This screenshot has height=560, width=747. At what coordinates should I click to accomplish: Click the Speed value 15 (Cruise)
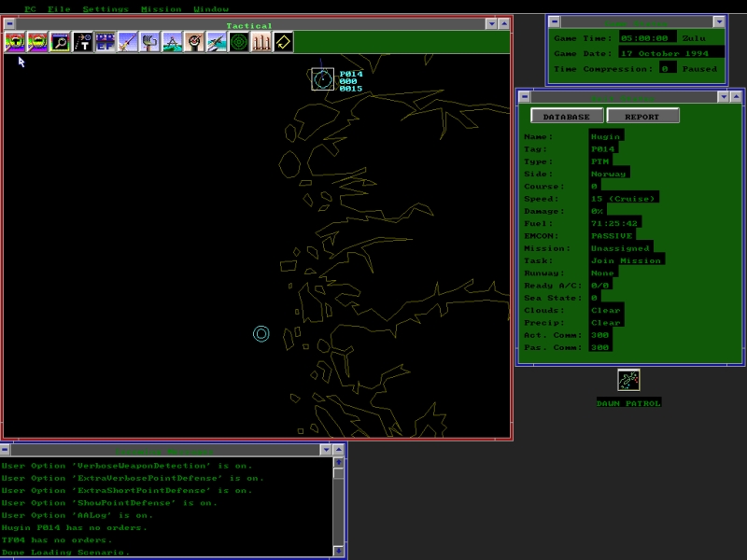click(624, 199)
